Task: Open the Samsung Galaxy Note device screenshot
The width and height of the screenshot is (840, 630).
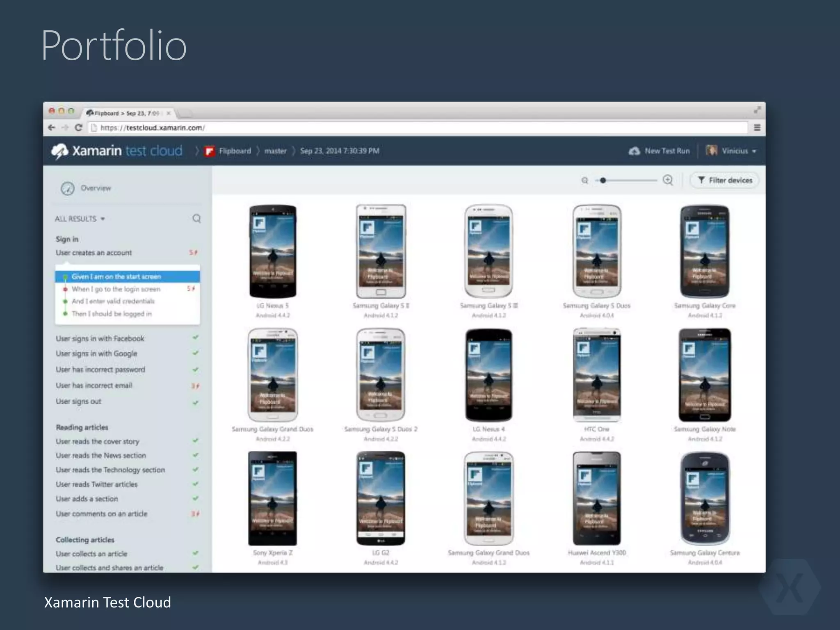Action: coord(705,374)
